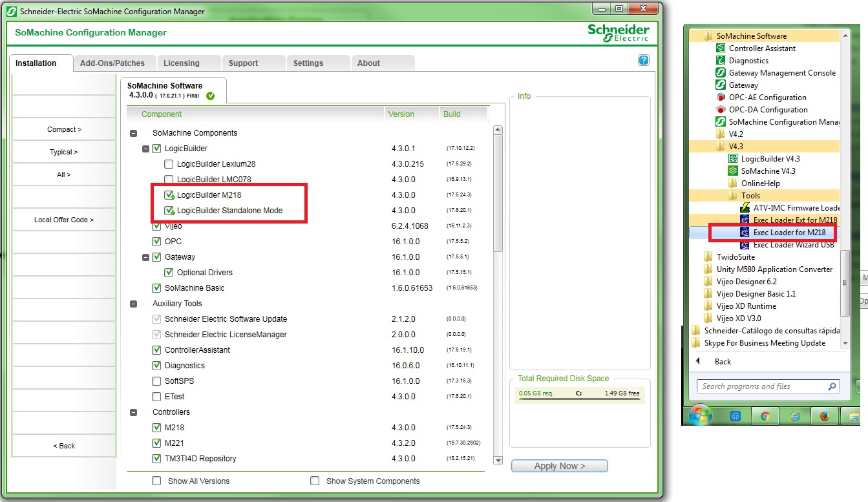The width and height of the screenshot is (868, 502).
Task: Launch Gateway from the start menu
Action: pos(743,85)
